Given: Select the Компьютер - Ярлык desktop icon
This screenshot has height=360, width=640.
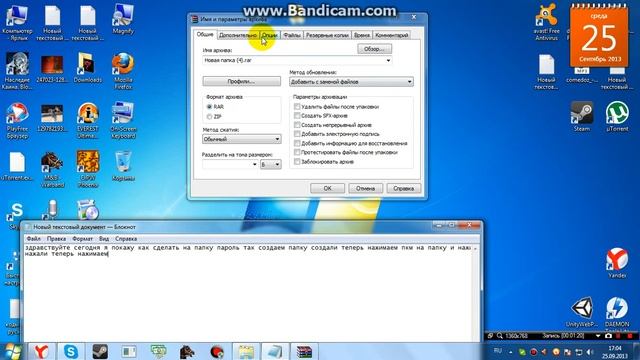Looking at the screenshot, I should 17,22.
